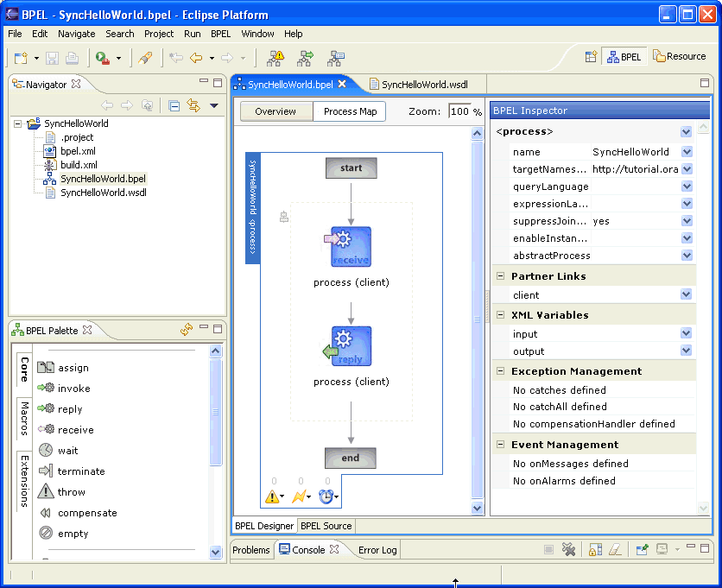This screenshot has width=722, height=588.
Task: Close the SyncHelloWorld.bpel editor tab
Action: (x=342, y=84)
